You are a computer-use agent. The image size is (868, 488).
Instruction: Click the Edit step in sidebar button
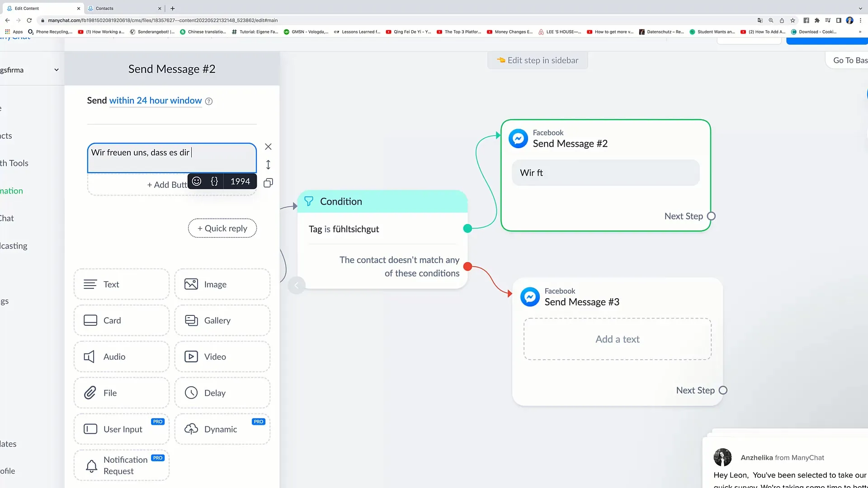pos(537,60)
